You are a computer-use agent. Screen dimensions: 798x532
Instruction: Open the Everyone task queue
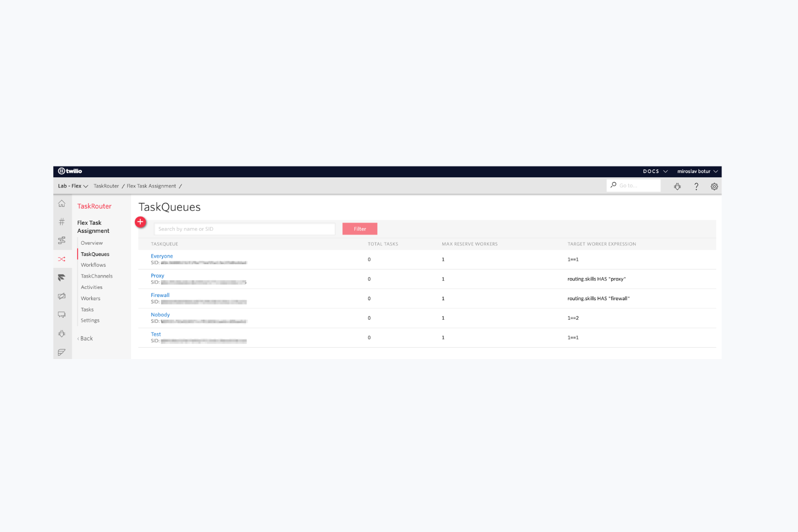click(x=162, y=256)
